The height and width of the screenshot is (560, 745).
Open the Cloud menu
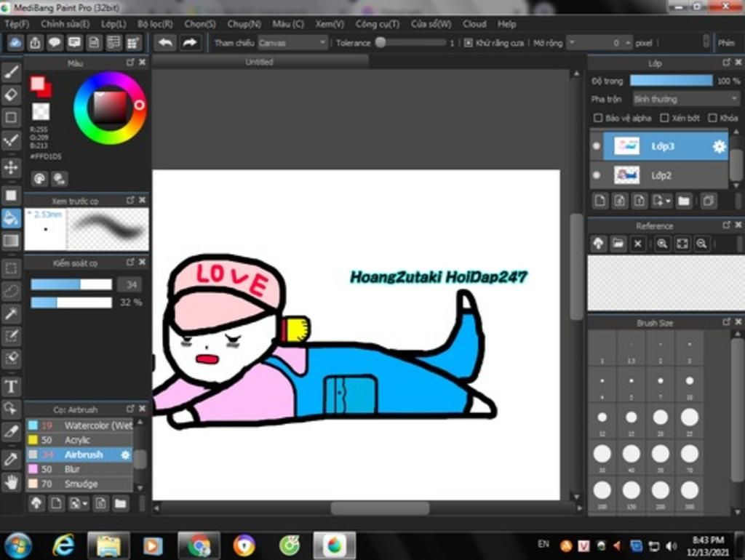pyautogui.click(x=474, y=24)
